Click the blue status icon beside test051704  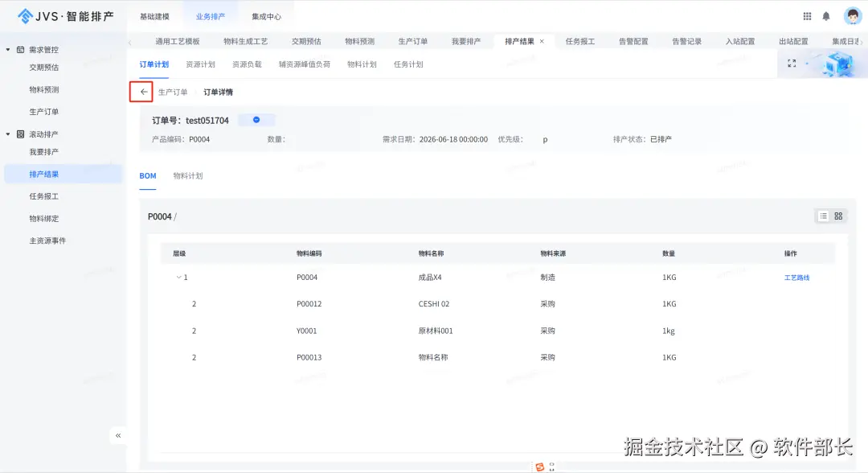256,120
